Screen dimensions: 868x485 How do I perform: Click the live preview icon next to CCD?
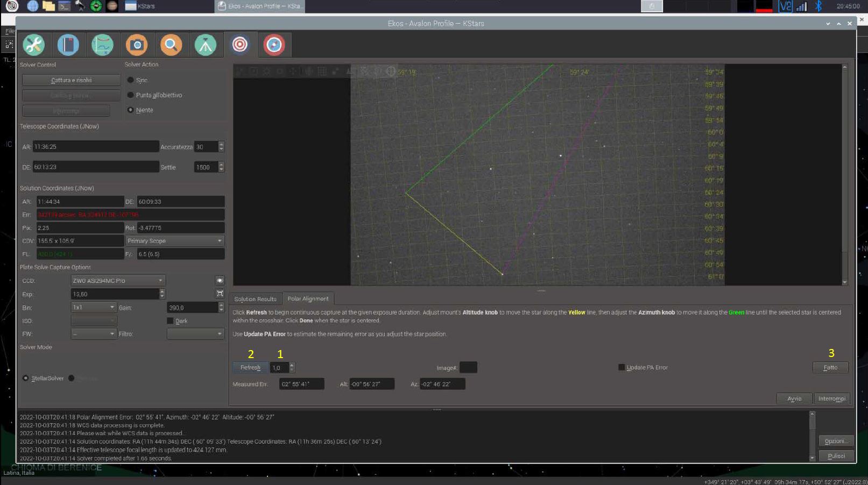(x=220, y=280)
